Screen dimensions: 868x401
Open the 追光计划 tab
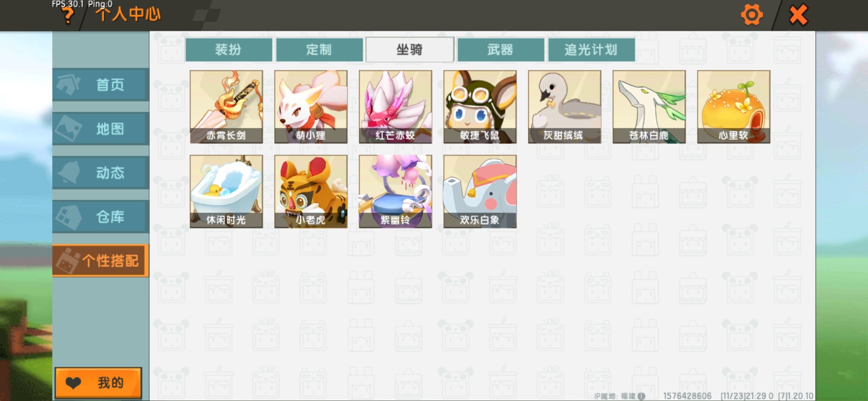591,49
